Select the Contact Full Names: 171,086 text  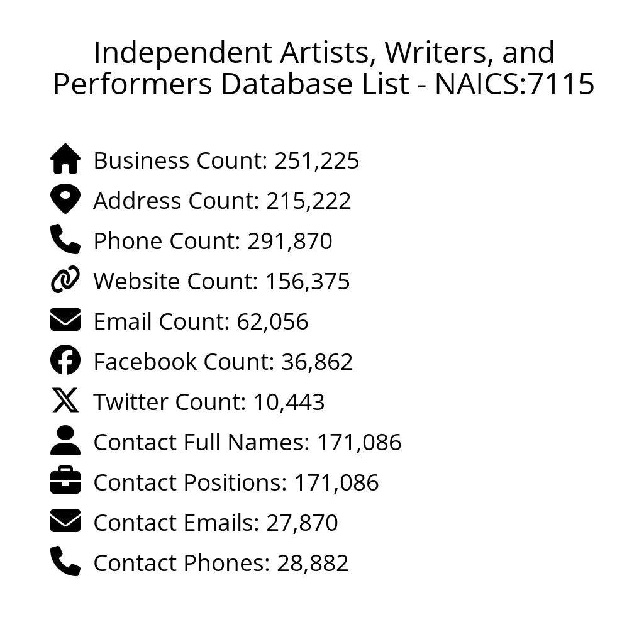tap(247, 443)
